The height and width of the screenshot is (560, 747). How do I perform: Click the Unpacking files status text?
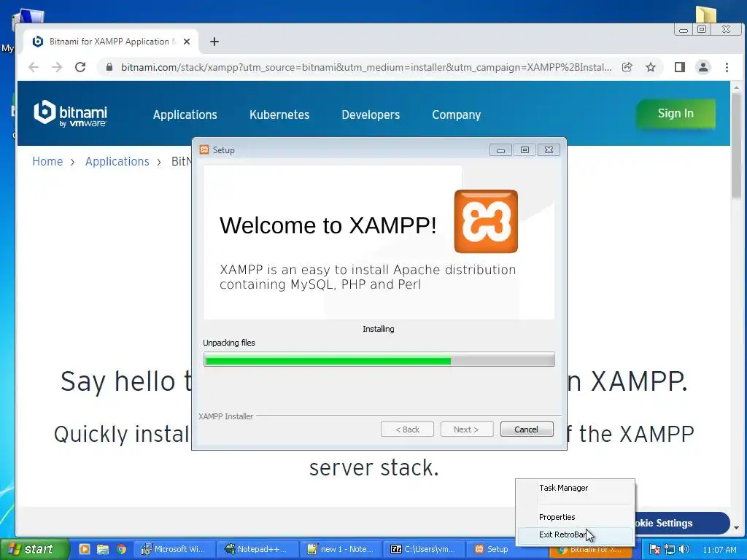click(228, 343)
